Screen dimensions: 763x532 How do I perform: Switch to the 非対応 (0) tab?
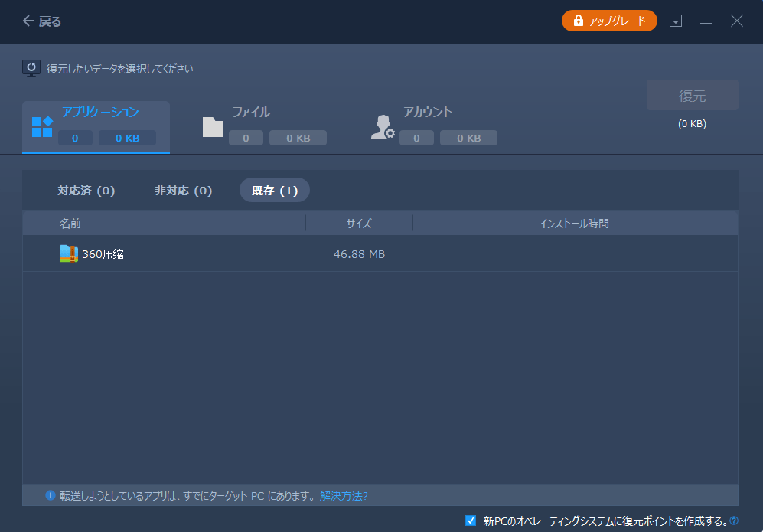point(184,191)
